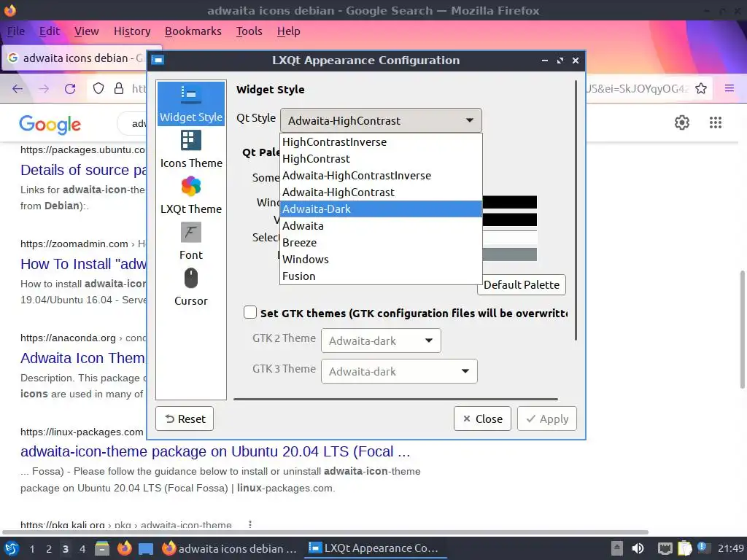Switch to virtual desktop 4
Viewport: 747px width, 560px height.
coord(82,548)
